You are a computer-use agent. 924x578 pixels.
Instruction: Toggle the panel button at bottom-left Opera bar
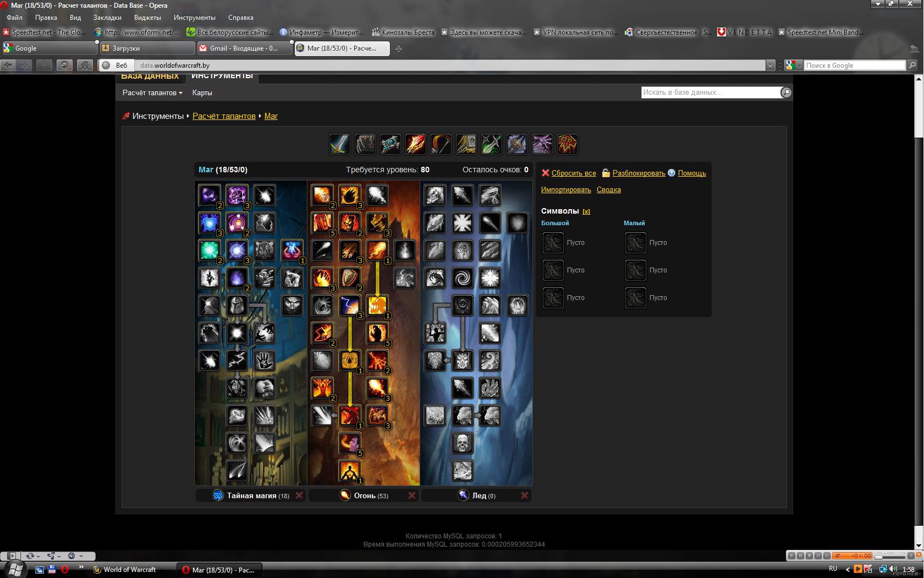tap(12, 556)
